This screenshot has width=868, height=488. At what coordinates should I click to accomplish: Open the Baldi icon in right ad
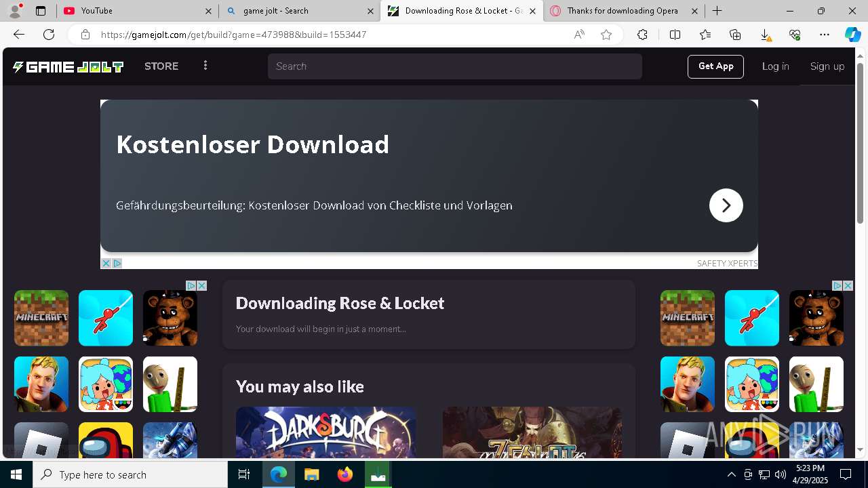[816, 384]
